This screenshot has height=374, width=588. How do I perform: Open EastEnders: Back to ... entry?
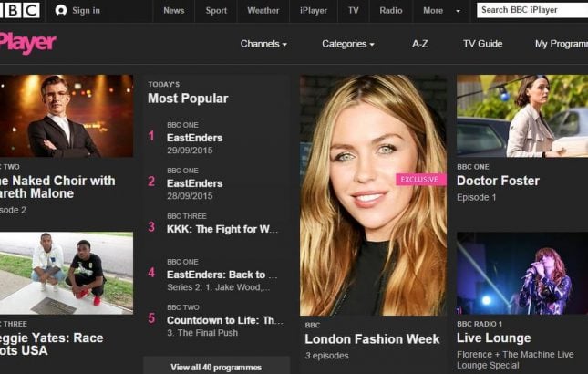(x=222, y=275)
